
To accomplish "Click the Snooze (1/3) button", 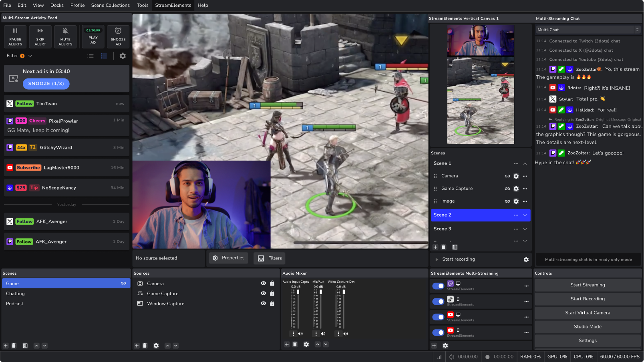I will point(46,84).
